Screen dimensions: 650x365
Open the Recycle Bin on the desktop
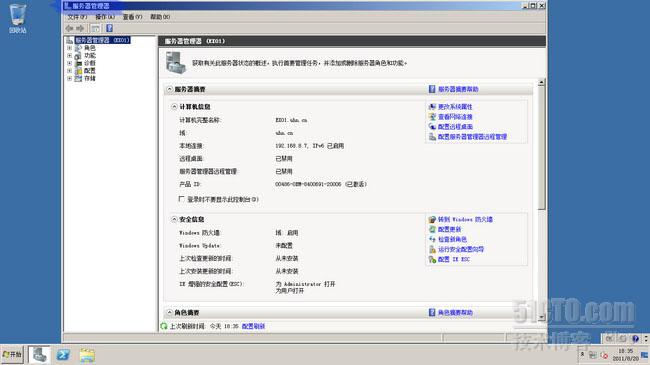coord(17,18)
